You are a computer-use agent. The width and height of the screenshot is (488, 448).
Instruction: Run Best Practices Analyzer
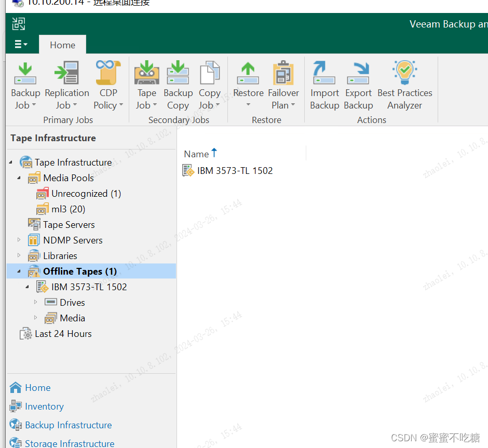404,85
